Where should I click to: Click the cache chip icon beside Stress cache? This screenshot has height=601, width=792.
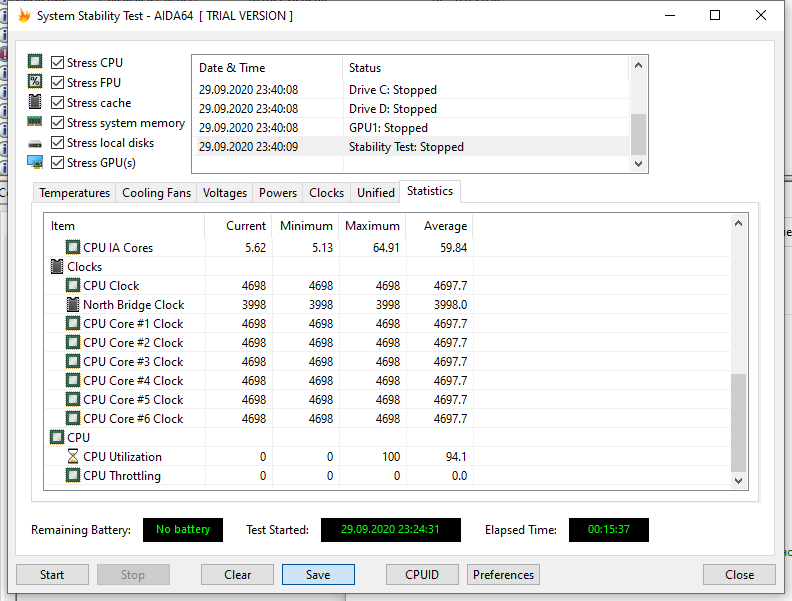pos(35,102)
